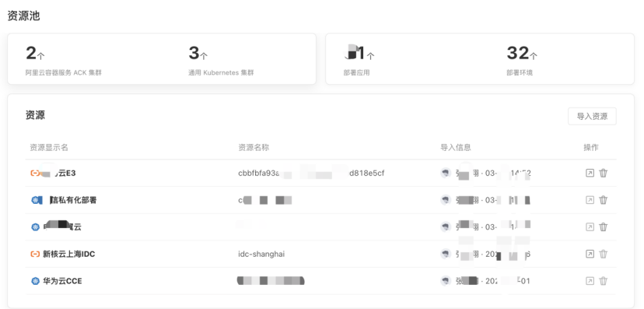
Task: Click the 操作 column header
Action: (591, 148)
